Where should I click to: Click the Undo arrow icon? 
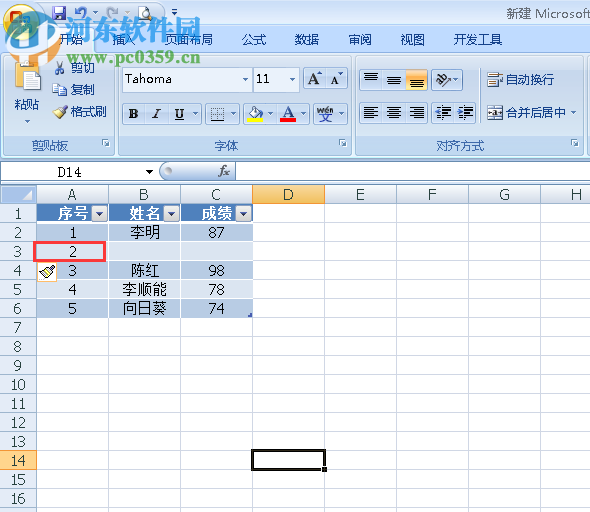pyautogui.click(x=81, y=13)
